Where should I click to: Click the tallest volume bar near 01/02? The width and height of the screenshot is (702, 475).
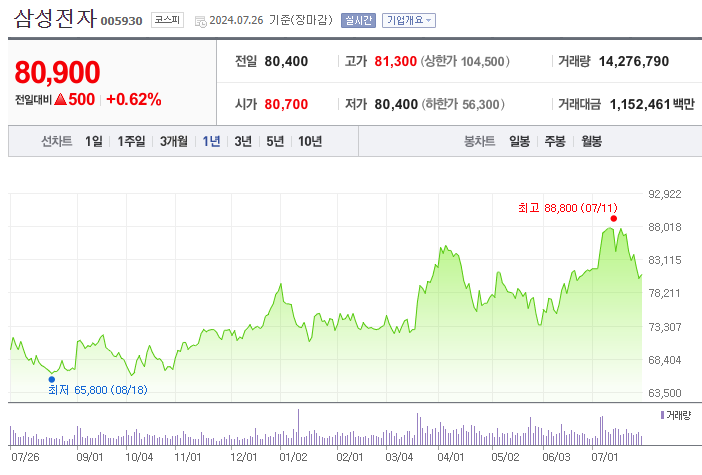(298, 427)
